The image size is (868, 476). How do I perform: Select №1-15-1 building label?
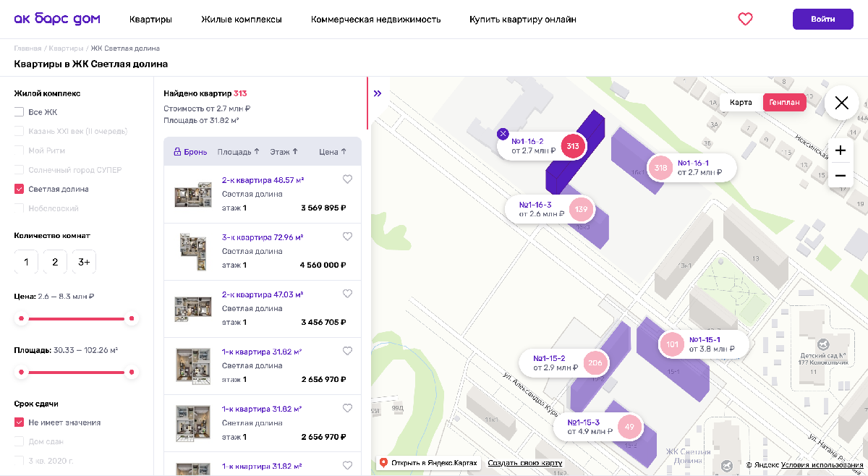point(705,339)
